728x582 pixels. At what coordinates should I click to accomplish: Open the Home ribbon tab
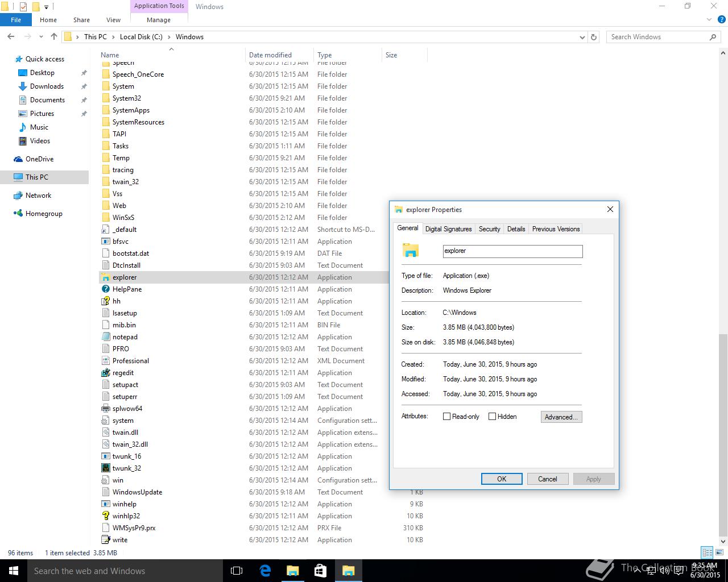point(48,20)
